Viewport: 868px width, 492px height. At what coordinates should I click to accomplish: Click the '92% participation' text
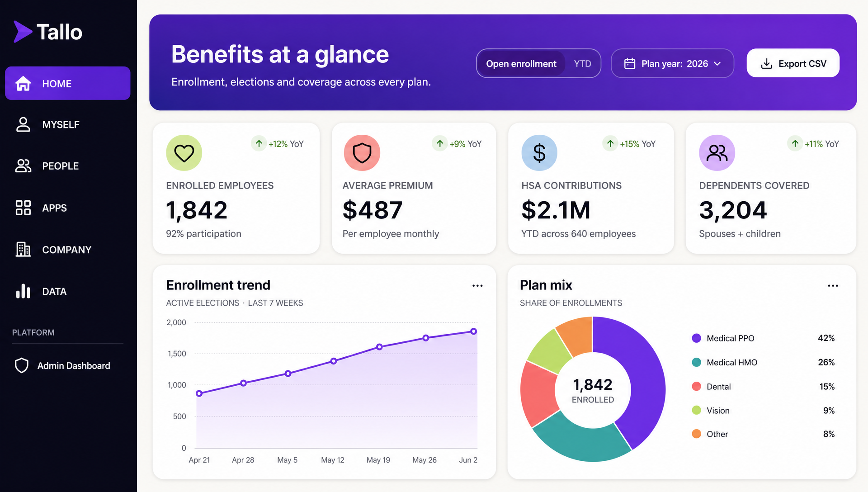click(203, 234)
